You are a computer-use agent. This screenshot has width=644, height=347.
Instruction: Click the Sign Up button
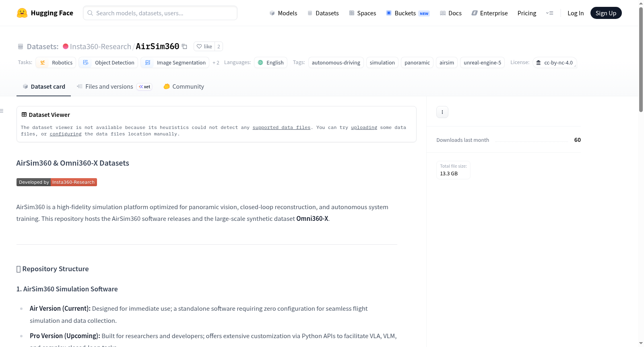point(606,13)
